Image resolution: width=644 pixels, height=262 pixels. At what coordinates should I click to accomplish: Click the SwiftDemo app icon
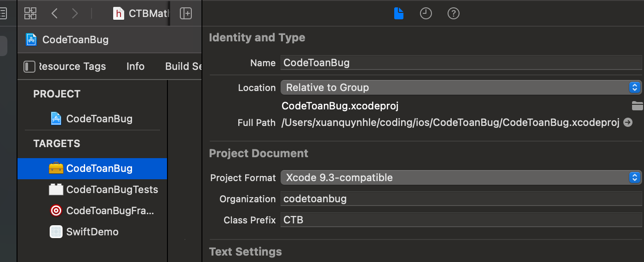(x=56, y=232)
